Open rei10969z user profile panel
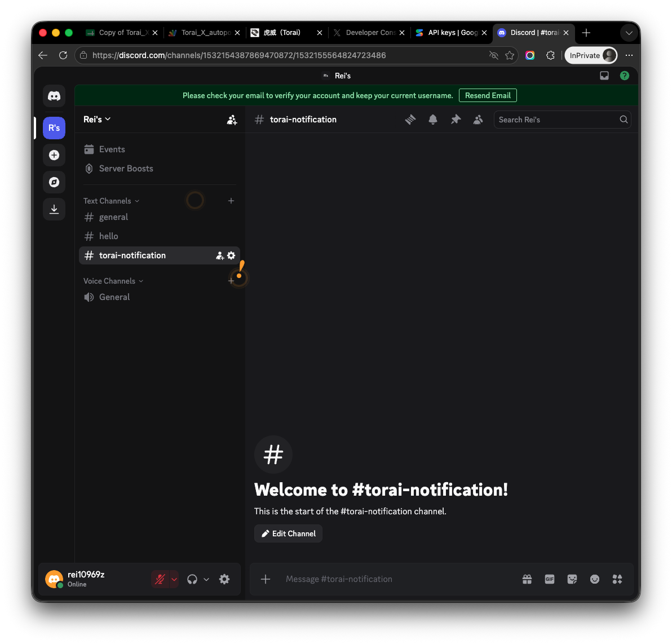The width and height of the screenshot is (672, 644). pyautogui.click(x=87, y=579)
